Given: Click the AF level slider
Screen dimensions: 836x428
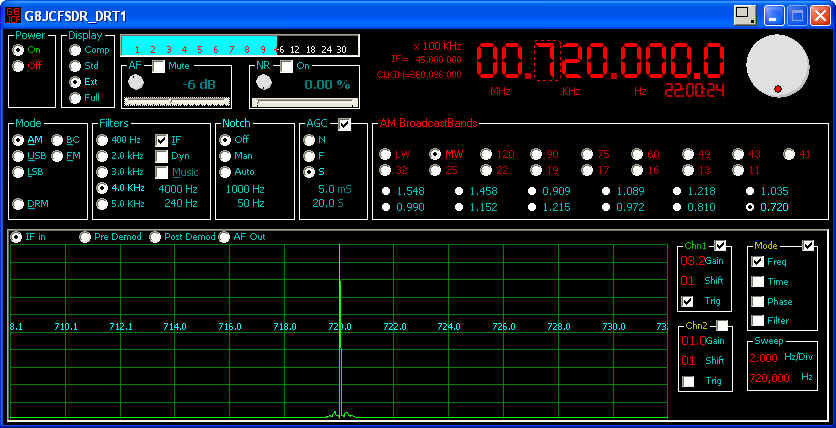Looking at the screenshot, I should 175,101.
